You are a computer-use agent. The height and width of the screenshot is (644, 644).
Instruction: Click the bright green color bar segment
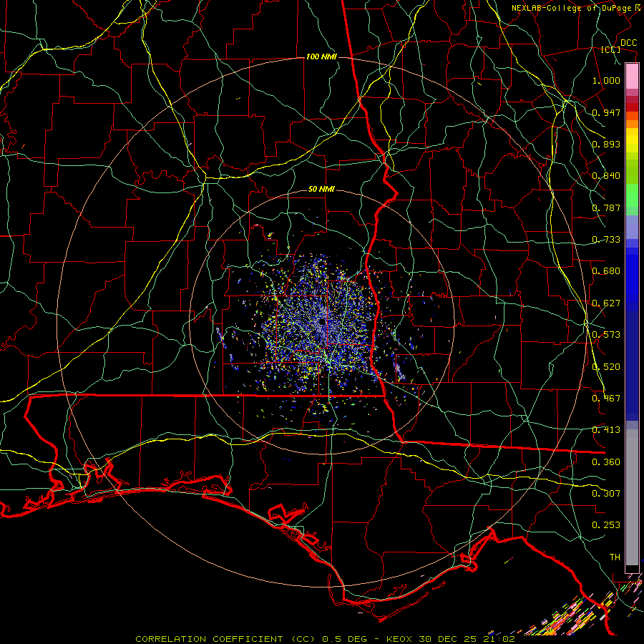[x=632, y=195]
